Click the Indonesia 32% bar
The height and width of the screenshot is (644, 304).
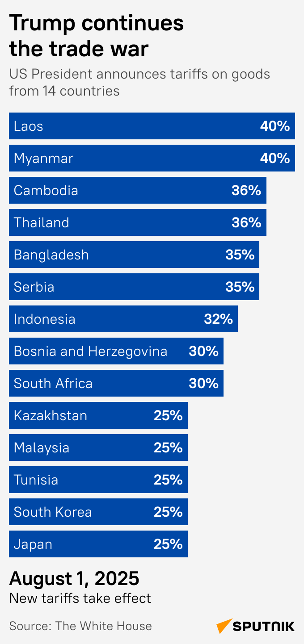click(123, 319)
